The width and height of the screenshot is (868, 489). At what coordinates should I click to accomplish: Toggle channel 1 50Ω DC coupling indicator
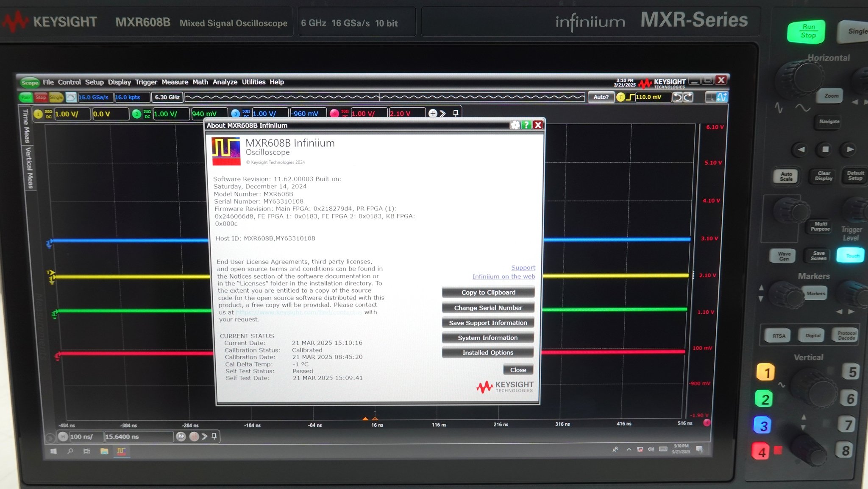point(48,114)
